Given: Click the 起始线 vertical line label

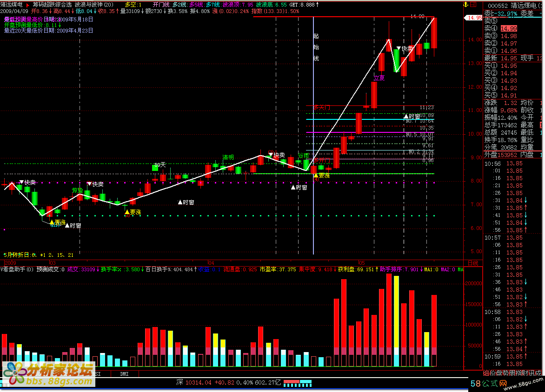Looking at the screenshot, I should [316, 47].
